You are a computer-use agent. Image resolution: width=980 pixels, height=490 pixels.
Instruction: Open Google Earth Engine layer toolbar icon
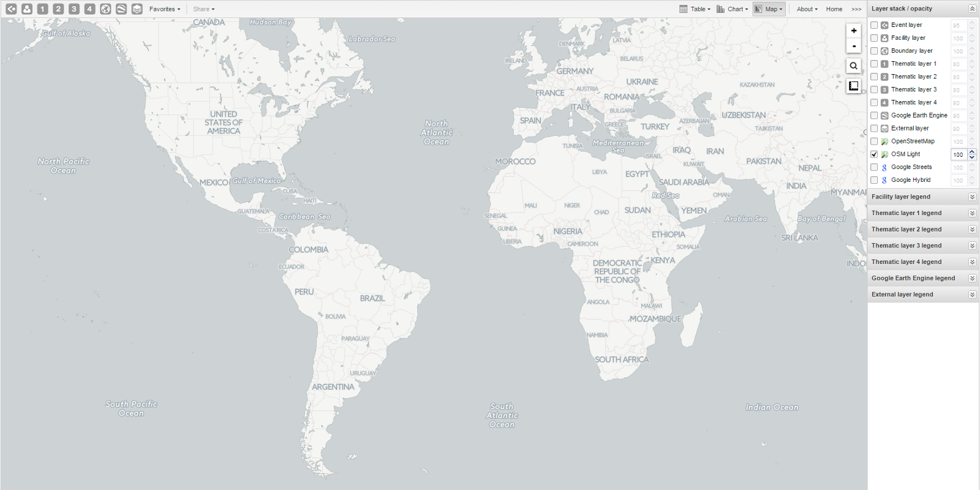click(121, 9)
